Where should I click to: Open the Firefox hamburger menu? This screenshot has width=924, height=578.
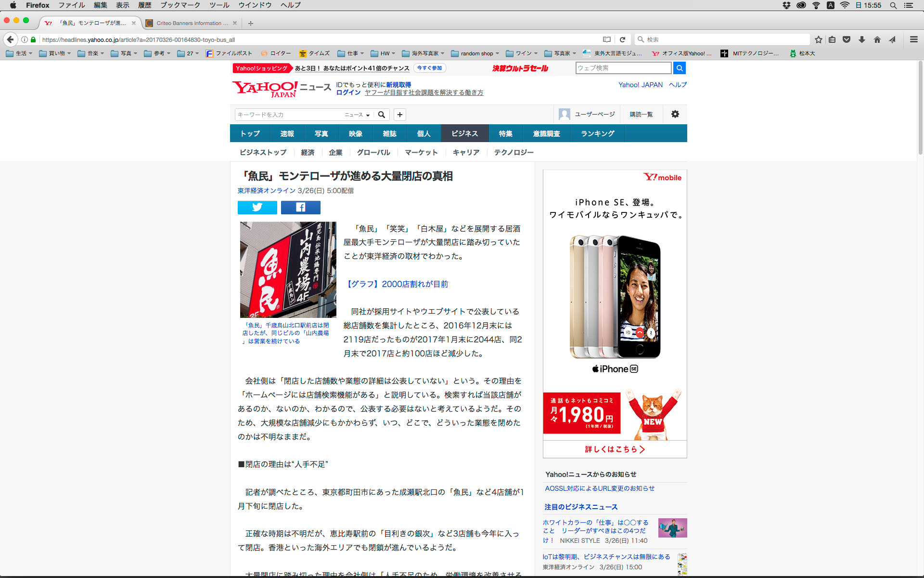[913, 39]
